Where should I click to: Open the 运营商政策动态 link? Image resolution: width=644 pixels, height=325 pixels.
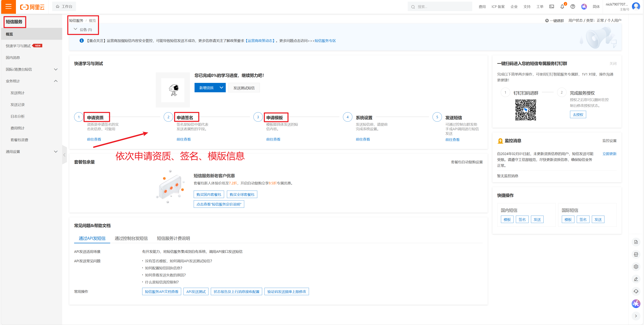(x=260, y=41)
